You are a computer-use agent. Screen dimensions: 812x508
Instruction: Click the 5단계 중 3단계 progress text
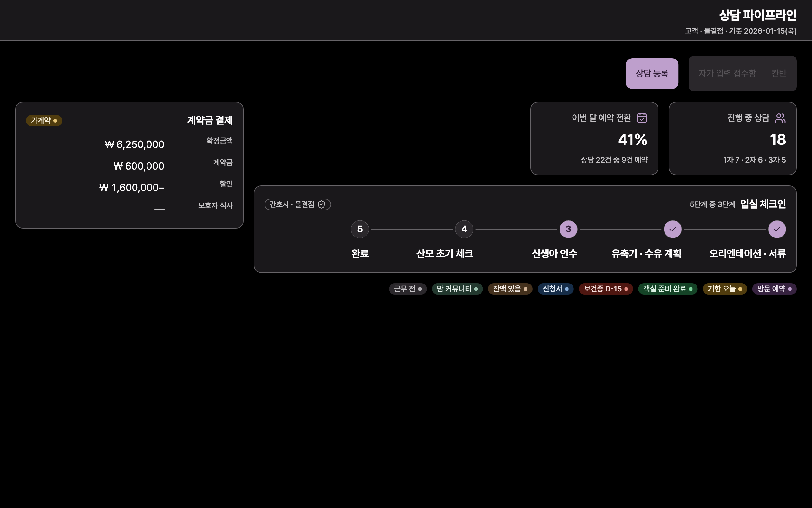pyautogui.click(x=712, y=204)
